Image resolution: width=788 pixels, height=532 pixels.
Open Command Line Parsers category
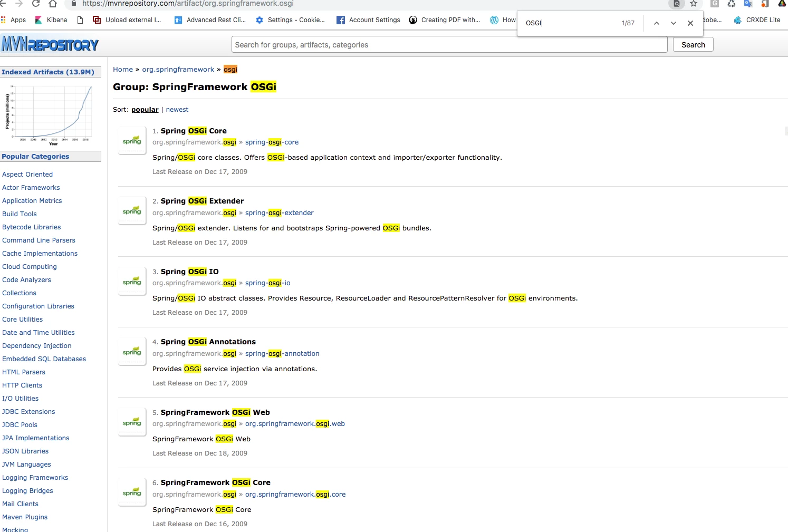pyautogui.click(x=39, y=240)
